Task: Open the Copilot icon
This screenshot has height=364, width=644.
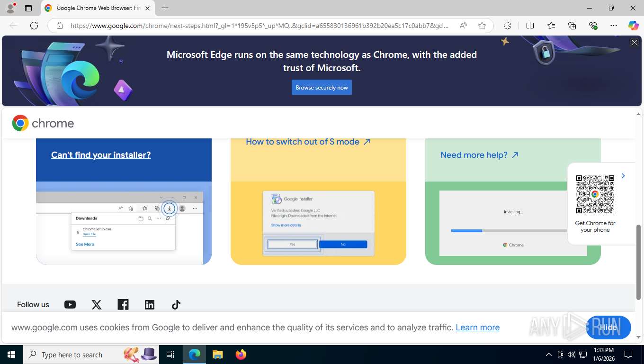Action: click(x=633, y=26)
